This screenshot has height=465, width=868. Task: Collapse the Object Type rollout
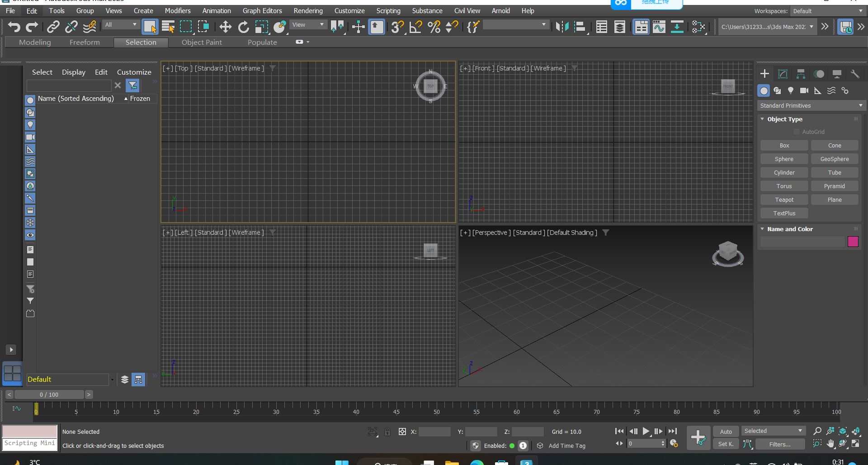[763, 119]
